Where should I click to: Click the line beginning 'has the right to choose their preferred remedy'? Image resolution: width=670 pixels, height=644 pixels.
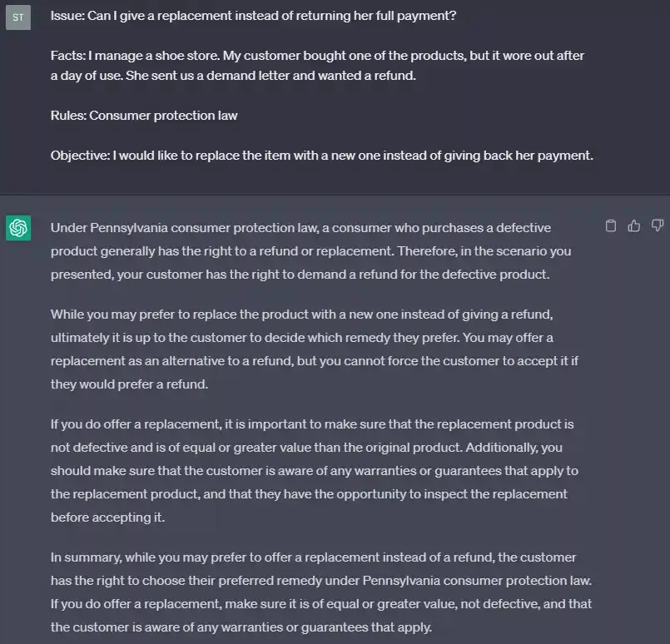[321, 581]
